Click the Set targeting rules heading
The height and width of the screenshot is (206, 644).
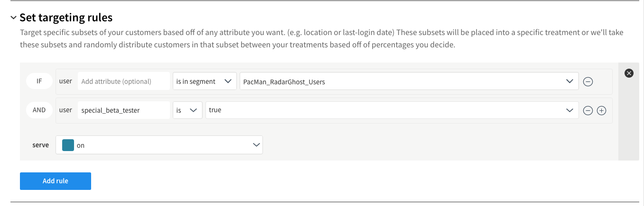pos(66,18)
